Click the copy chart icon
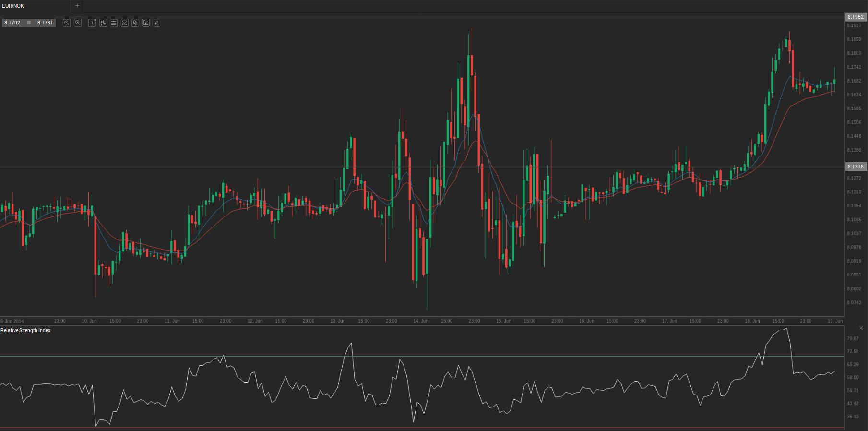The image size is (868, 431). [x=135, y=23]
